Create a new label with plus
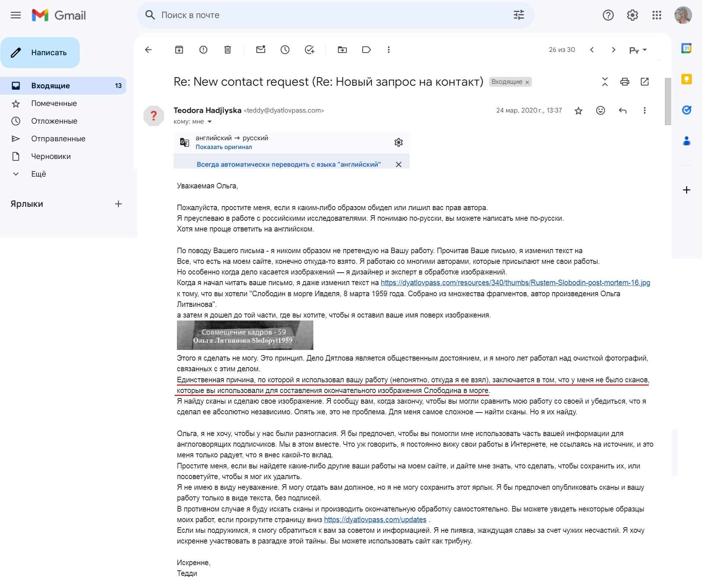Image resolution: width=712 pixels, height=588 pixels. tap(118, 204)
